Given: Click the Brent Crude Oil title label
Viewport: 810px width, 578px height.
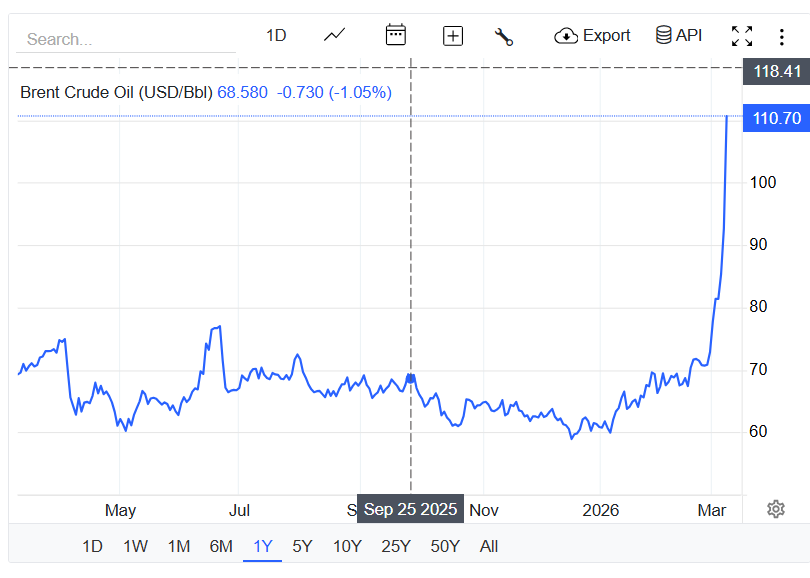Looking at the screenshot, I should (x=116, y=92).
